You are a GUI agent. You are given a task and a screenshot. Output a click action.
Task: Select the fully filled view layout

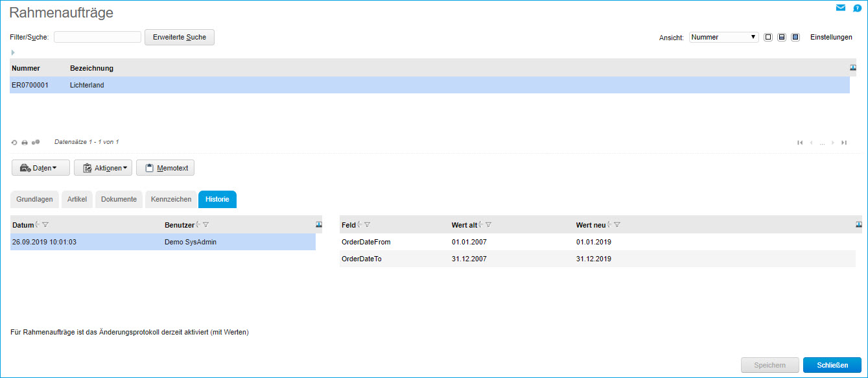(795, 38)
